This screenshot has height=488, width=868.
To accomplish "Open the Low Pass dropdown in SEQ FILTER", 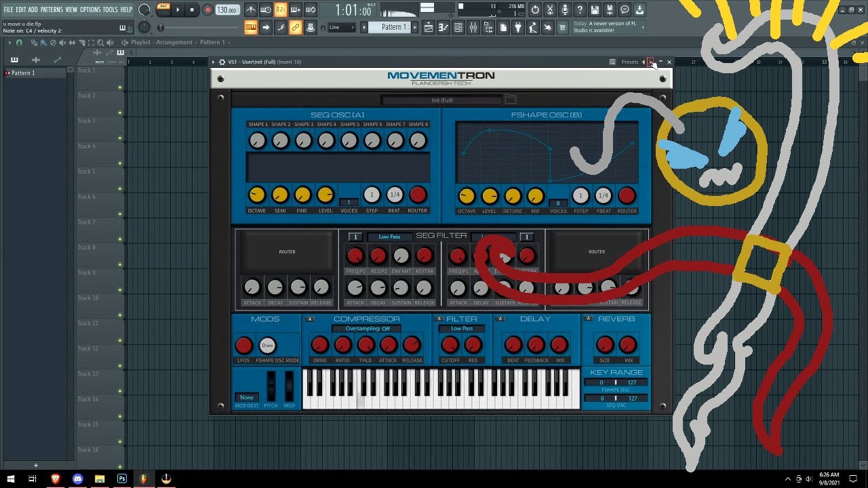I will 389,237.
